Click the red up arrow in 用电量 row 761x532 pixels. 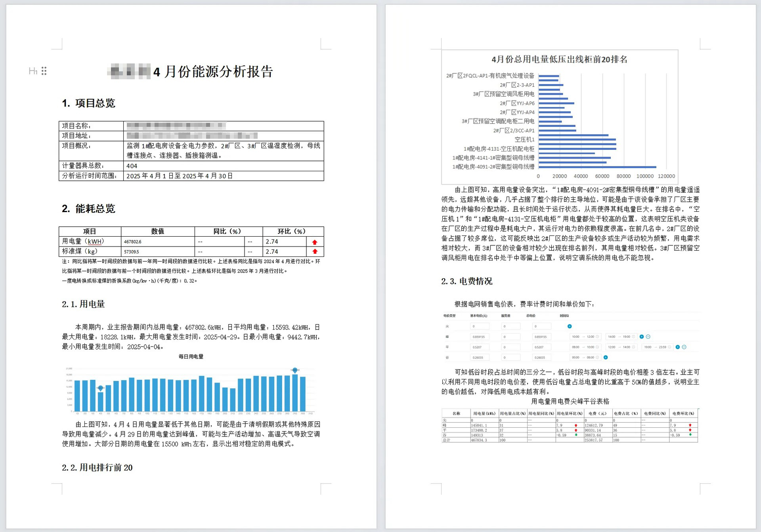(x=315, y=242)
